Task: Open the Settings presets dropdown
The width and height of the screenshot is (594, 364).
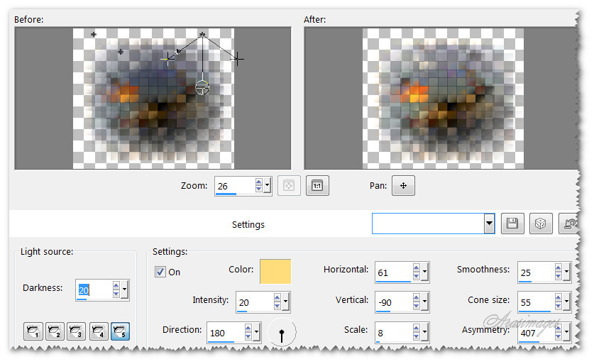Action: tap(489, 224)
